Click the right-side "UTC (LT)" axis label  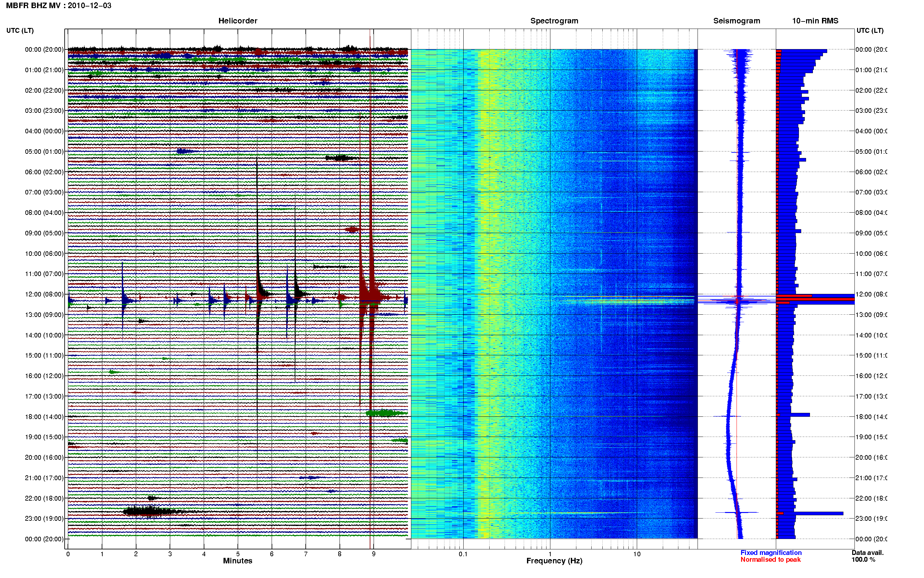pos(870,31)
